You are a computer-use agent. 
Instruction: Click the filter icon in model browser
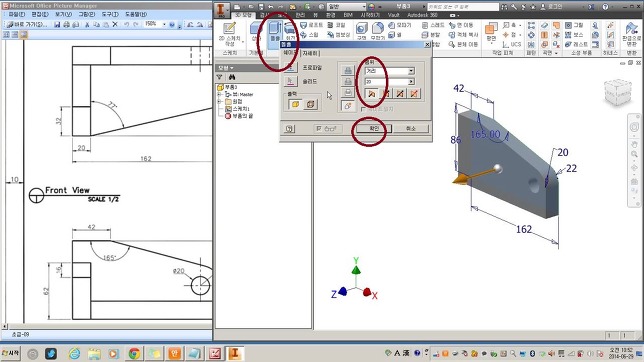220,77
